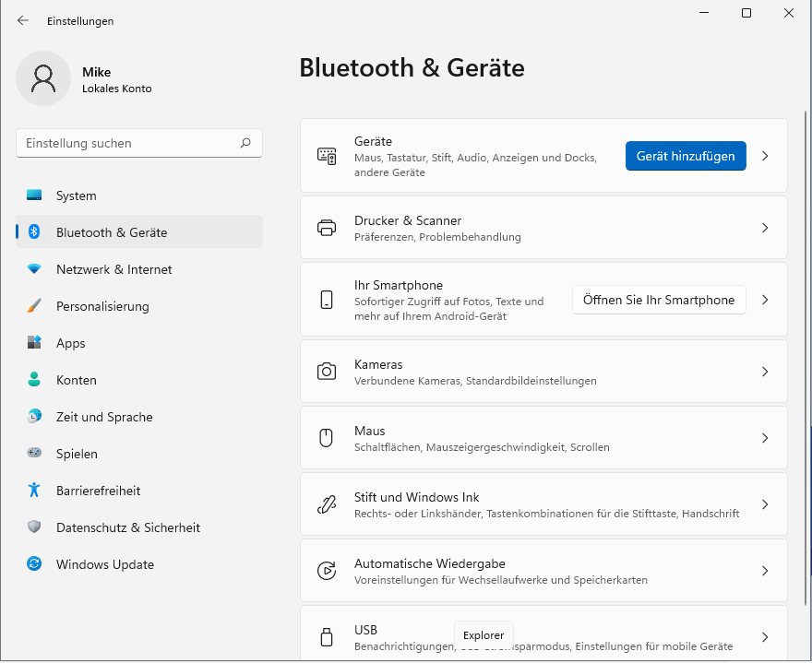Viewport: 812px width, 663px height.
Task: Click the Personalisierung paintbrush icon
Action: [34, 306]
